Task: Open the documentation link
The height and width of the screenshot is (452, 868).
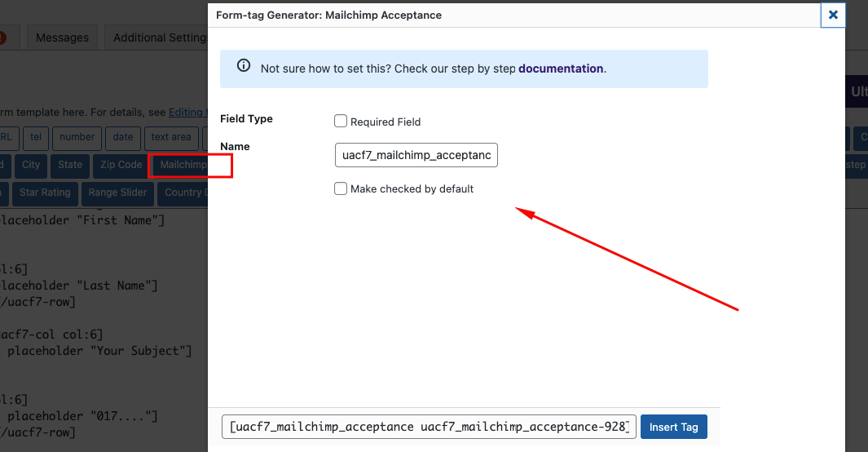Action: pyautogui.click(x=561, y=69)
